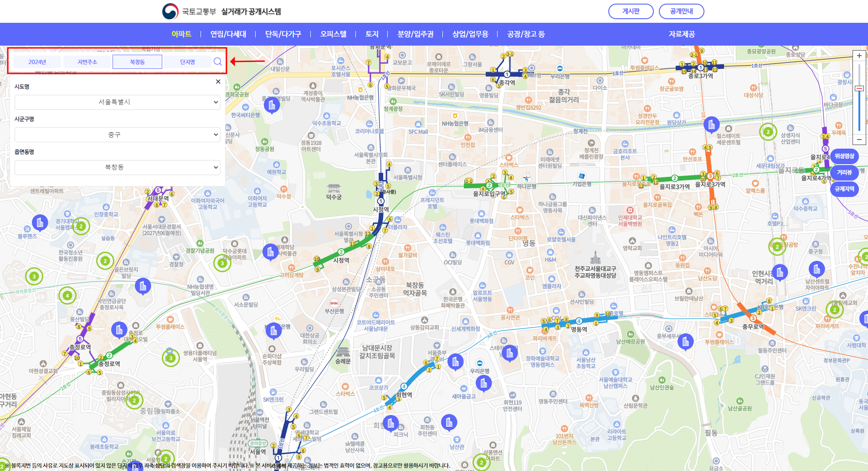Click the 덕수궁 map label
868x471 pixels.
(334, 197)
